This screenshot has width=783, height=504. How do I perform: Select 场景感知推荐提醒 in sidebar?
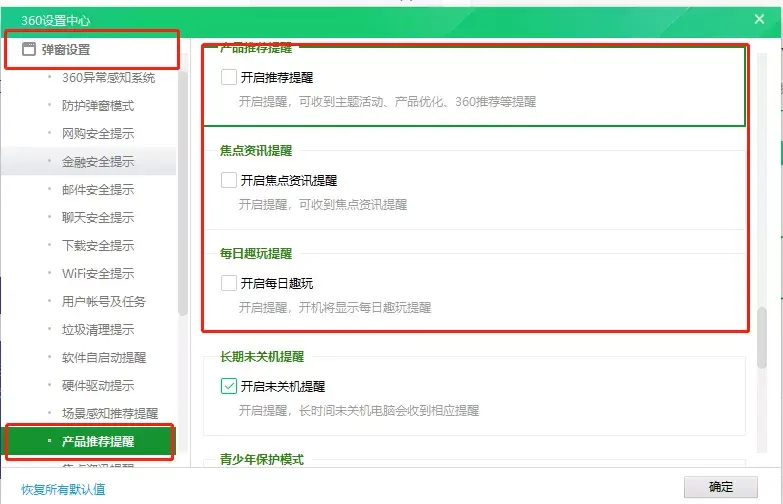110,413
